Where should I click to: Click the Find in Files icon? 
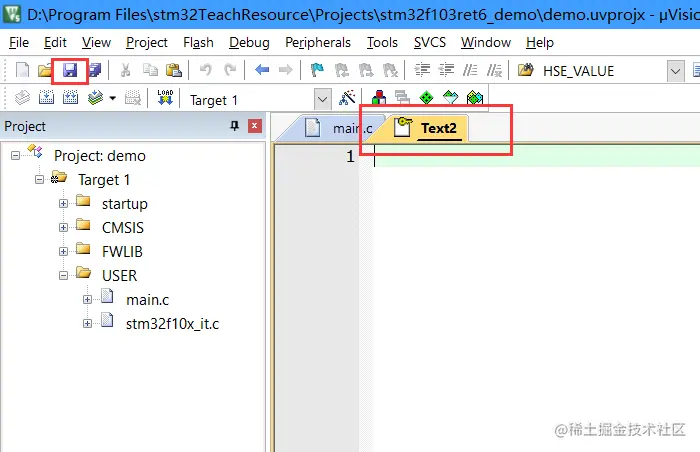(525, 70)
